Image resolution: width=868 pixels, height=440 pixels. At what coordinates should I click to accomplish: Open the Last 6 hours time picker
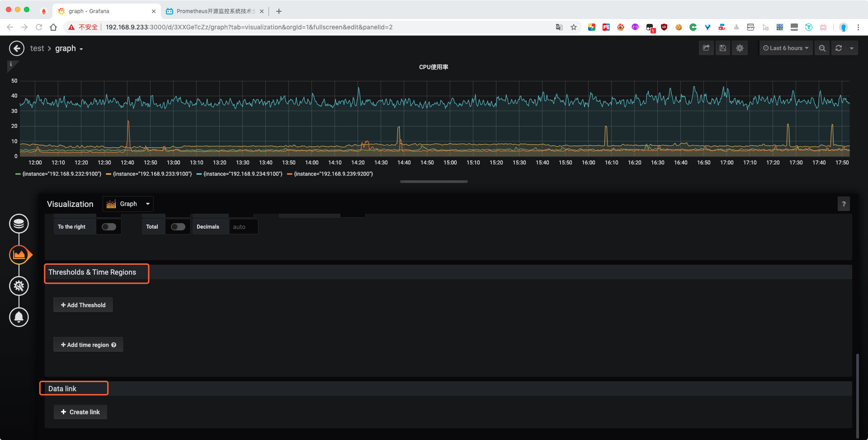point(786,48)
